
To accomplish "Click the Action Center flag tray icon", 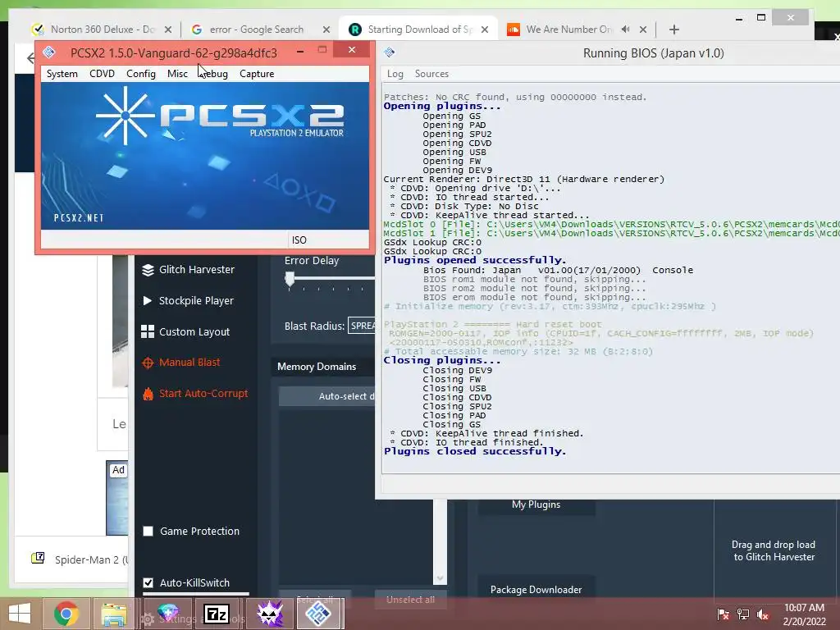I will tap(723, 614).
